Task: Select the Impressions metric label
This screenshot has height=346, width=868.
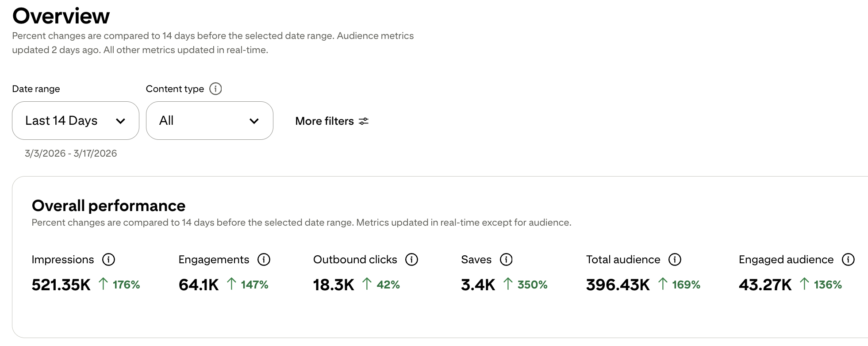Action: click(x=62, y=260)
